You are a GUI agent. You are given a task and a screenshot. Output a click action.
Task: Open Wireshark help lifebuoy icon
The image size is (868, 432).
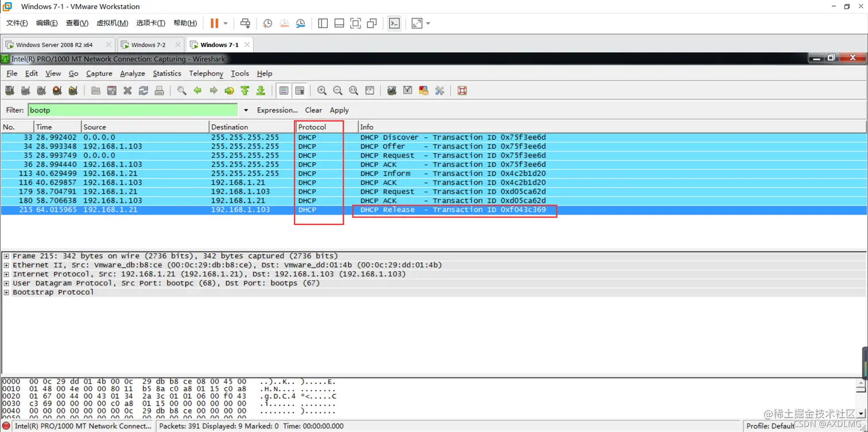(462, 91)
